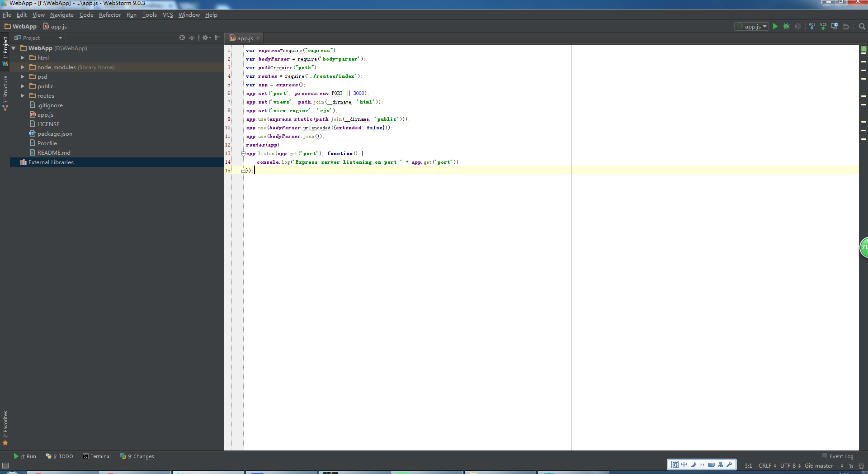Open the Refactor menu

point(110,15)
